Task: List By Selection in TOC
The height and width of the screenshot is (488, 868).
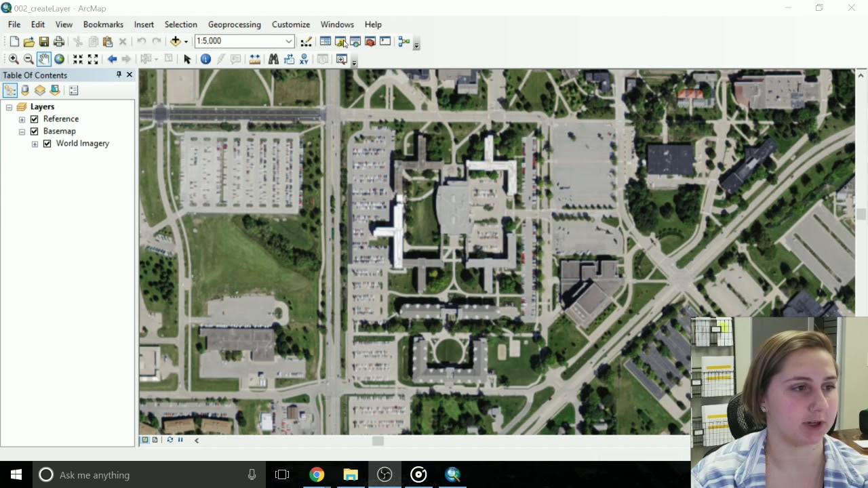Action: (x=55, y=90)
